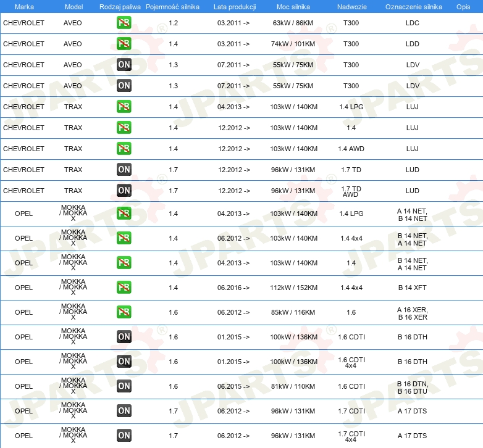Click the Moc silnika column header
Screen dimensions: 483x448
click(x=293, y=7)
